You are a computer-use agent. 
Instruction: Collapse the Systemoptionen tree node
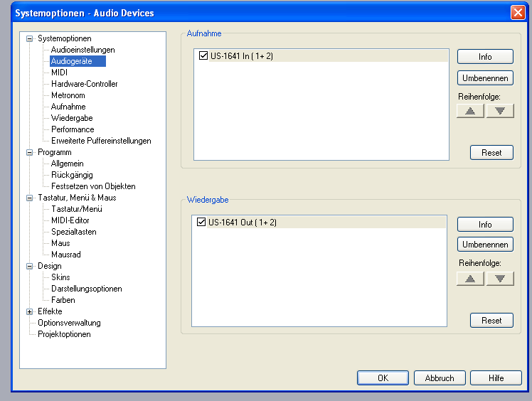point(30,38)
